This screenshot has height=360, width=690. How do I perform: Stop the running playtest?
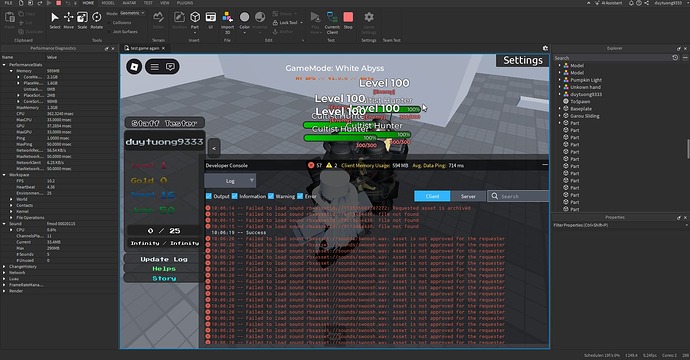tap(348, 20)
